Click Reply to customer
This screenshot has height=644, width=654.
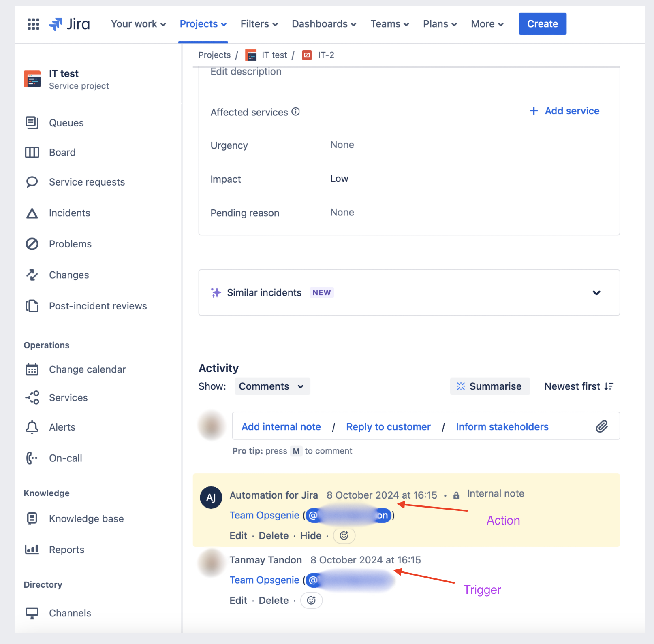[x=389, y=426]
